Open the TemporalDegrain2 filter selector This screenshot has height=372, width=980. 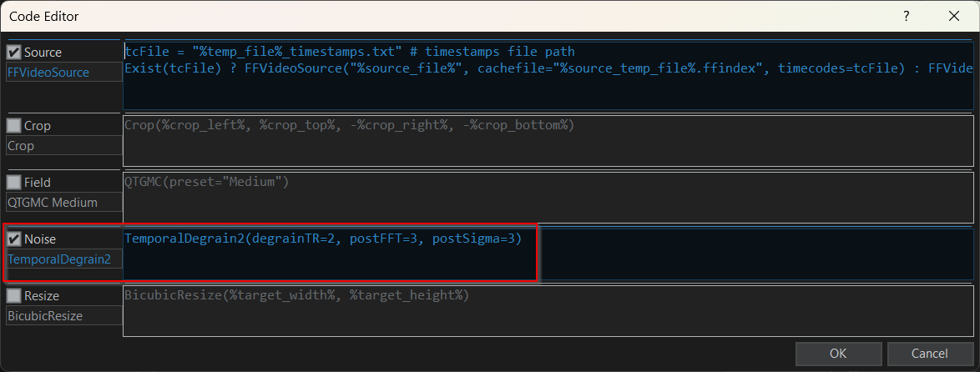(x=63, y=259)
